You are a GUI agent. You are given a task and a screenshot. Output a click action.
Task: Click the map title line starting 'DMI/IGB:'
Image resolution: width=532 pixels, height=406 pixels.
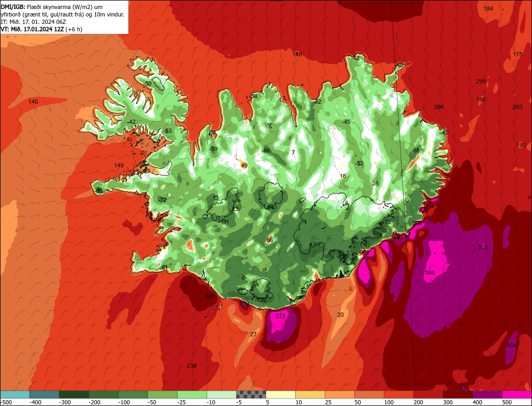(x=52, y=7)
